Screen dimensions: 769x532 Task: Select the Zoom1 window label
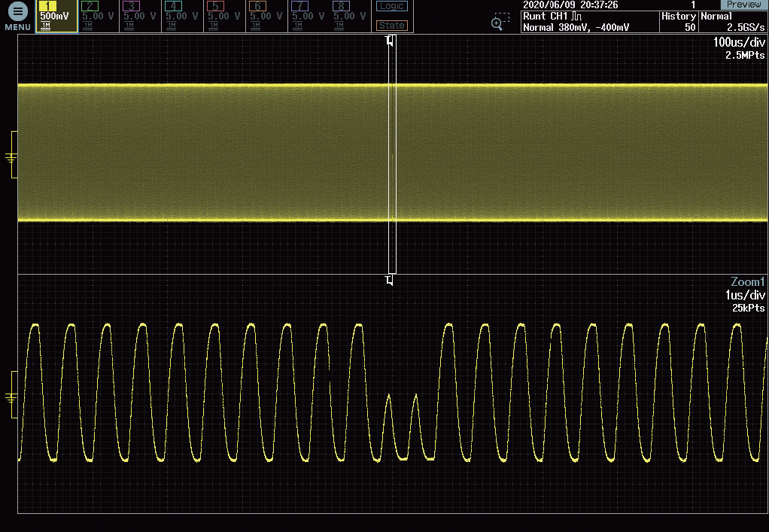[747, 282]
